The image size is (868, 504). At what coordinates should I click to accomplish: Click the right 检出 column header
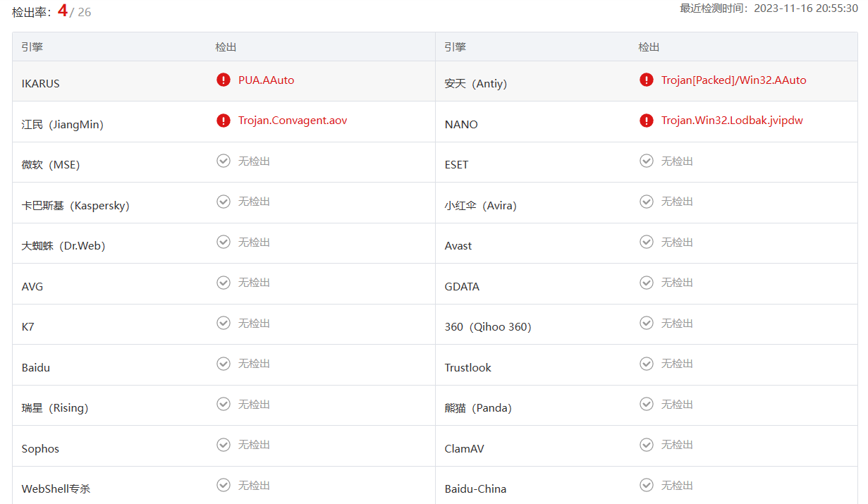click(649, 47)
